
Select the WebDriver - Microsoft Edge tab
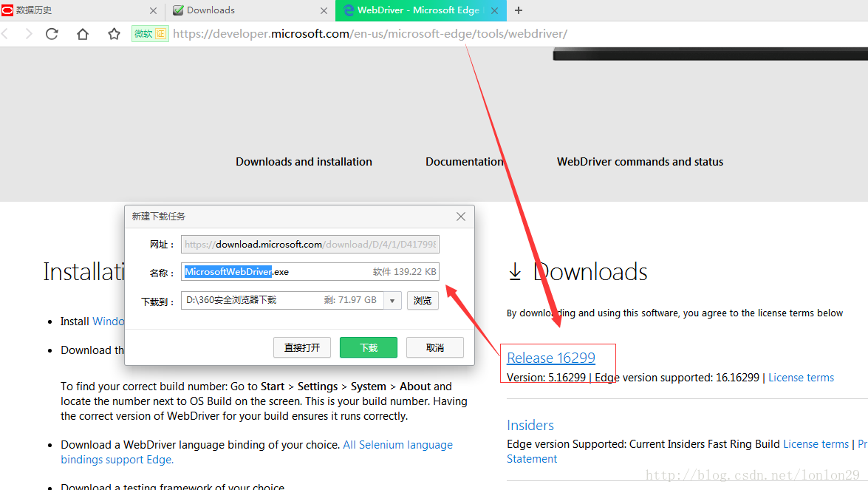pos(420,10)
